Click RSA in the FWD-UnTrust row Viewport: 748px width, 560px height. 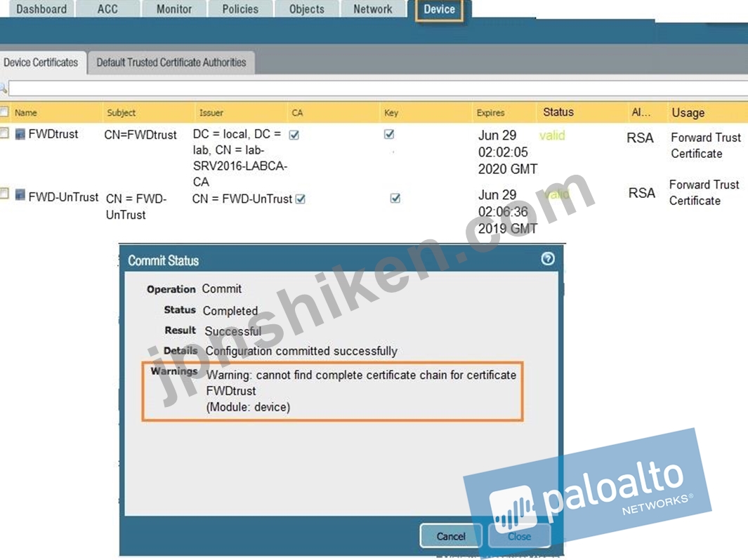coord(642,193)
